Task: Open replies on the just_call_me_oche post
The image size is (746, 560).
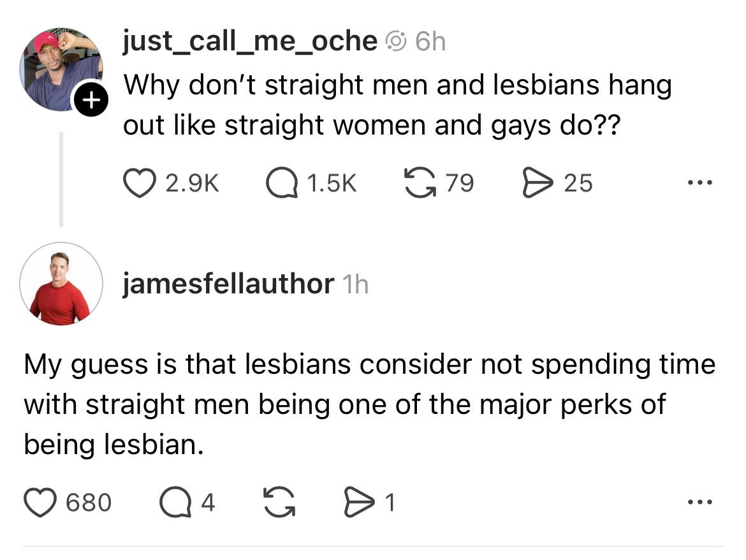Action: [282, 183]
